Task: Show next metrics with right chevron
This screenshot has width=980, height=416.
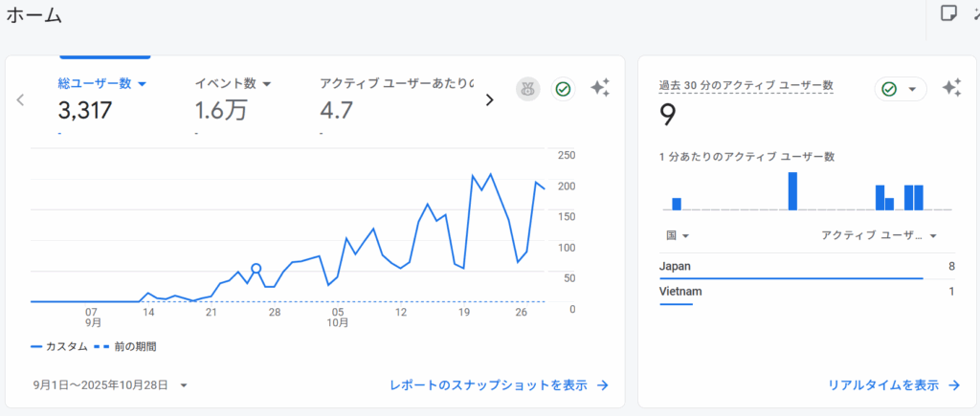Action: (489, 99)
